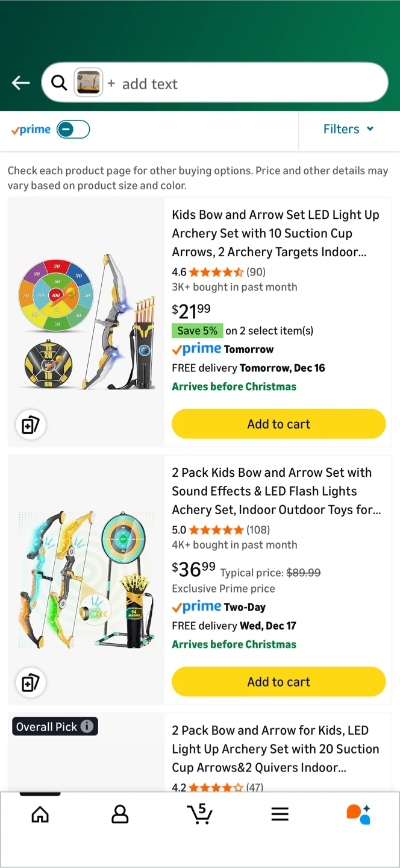The width and height of the screenshot is (400, 868).
Task: Open the Home tab icon
Action: tap(40, 814)
